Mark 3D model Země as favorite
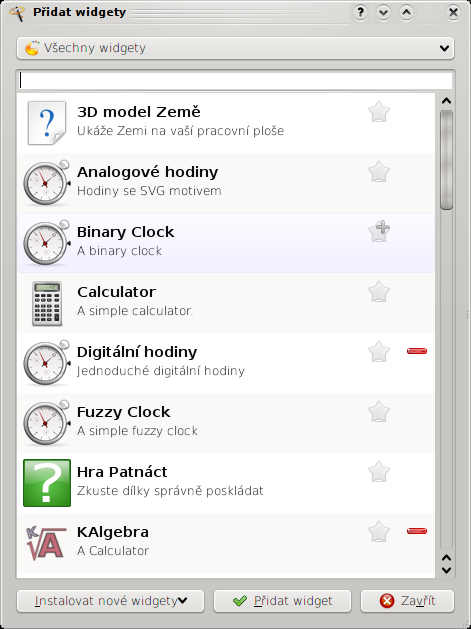The image size is (471, 629). [379, 112]
